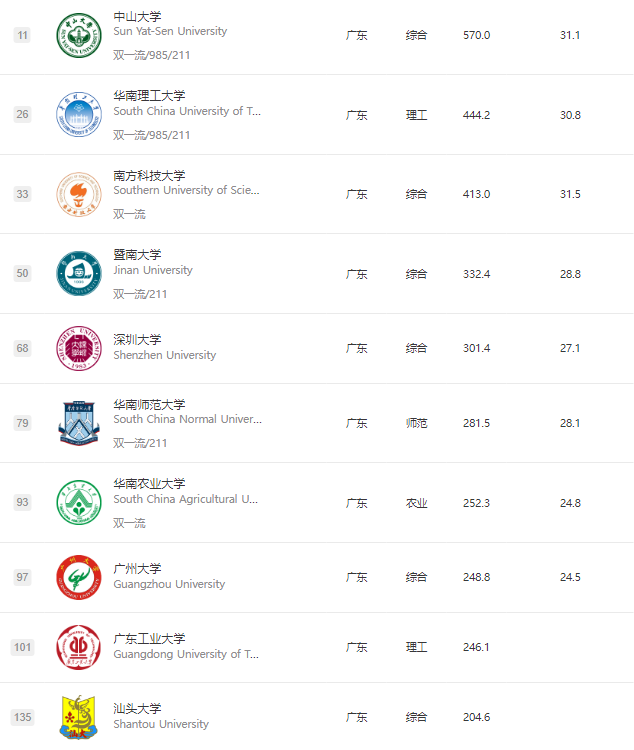
Task: Click the 广东工业大学 name link
Action: pyautogui.click(x=149, y=639)
